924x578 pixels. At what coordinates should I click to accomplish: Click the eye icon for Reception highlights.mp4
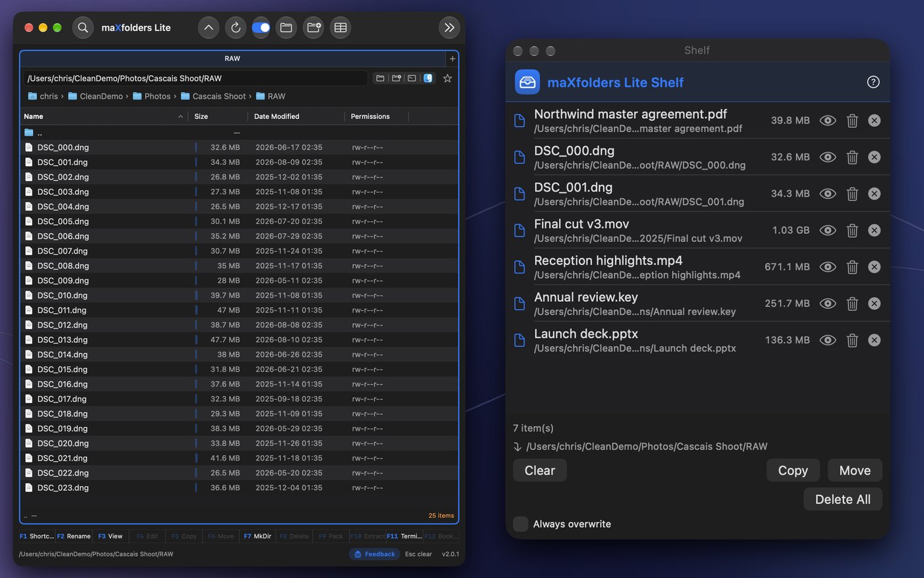(x=828, y=267)
